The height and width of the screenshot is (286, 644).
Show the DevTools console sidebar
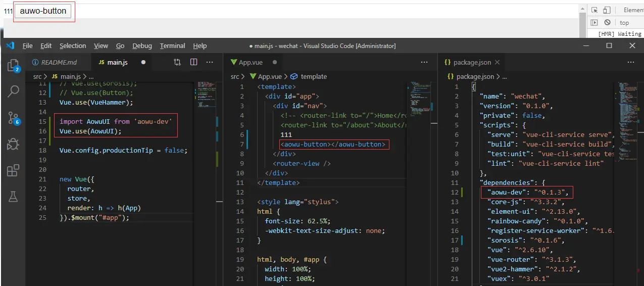tap(595, 23)
